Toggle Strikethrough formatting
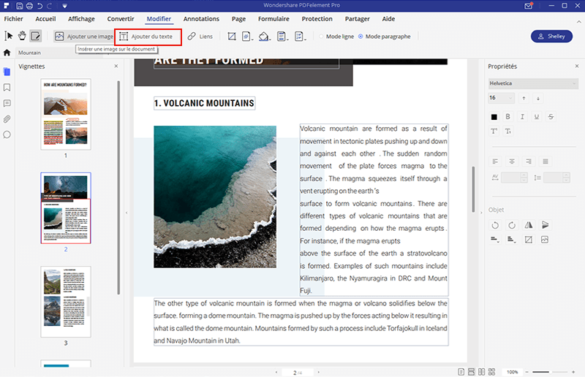This screenshot has width=585, height=377. 551,117
